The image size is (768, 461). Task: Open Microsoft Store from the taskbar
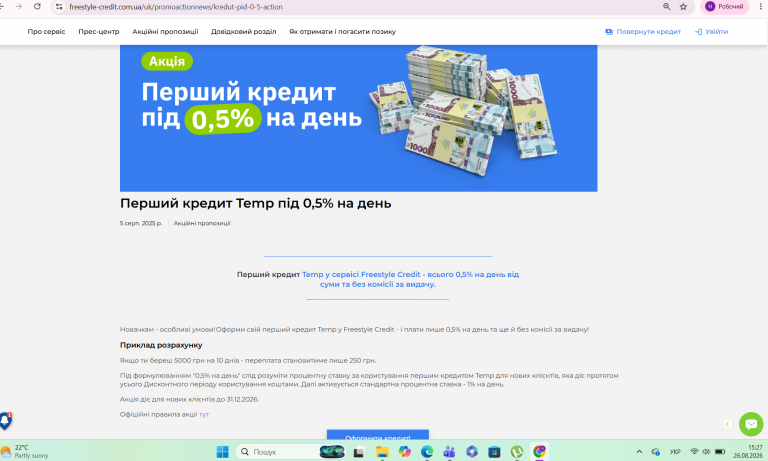[x=494, y=452]
